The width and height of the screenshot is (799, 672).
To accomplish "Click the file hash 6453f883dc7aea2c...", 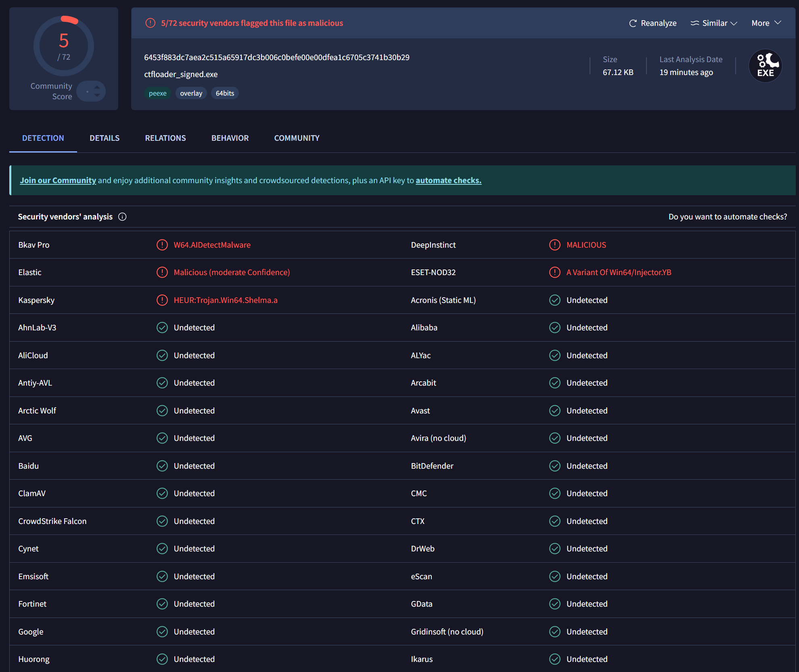I will tap(277, 57).
